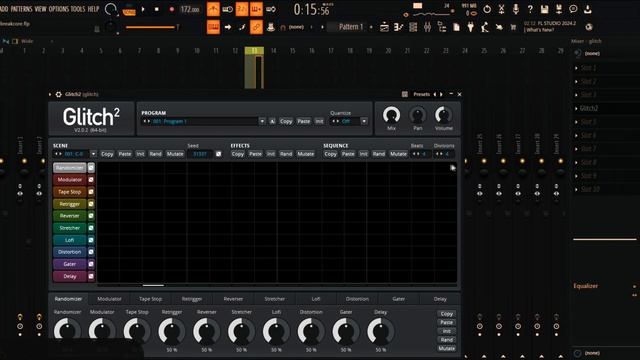
Task: Open the Program name dropdown arrow
Action: coord(262,121)
